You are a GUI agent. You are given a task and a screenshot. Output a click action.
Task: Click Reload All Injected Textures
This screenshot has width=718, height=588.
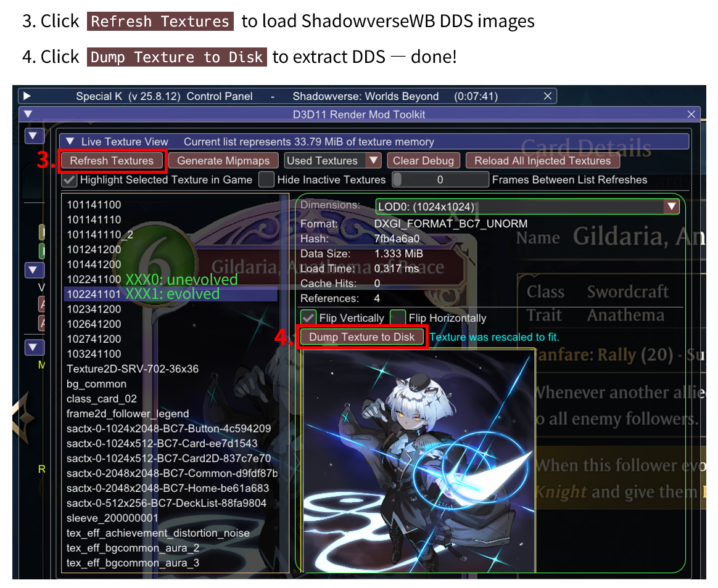pyautogui.click(x=542, y=161)
